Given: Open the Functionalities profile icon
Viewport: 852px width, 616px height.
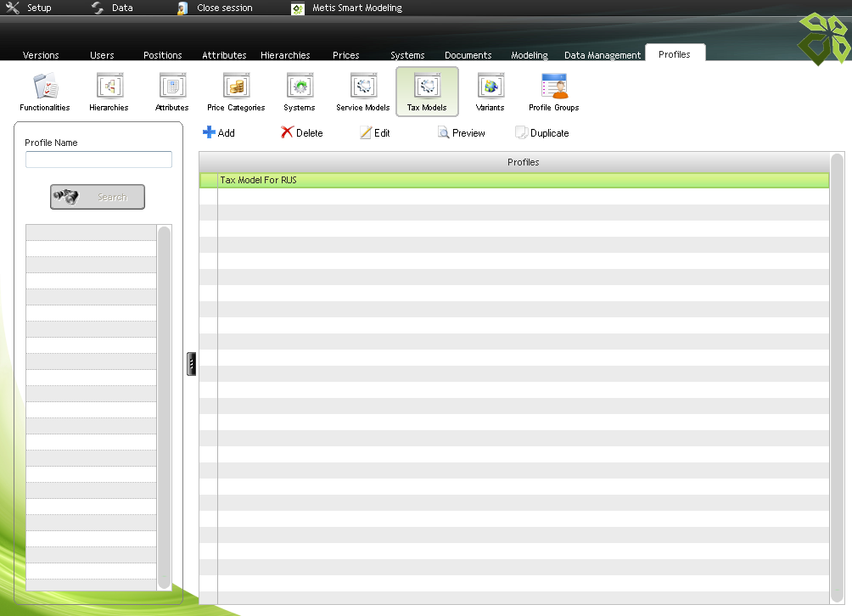Looking at the screenshot, I should (x=45, y=92).
